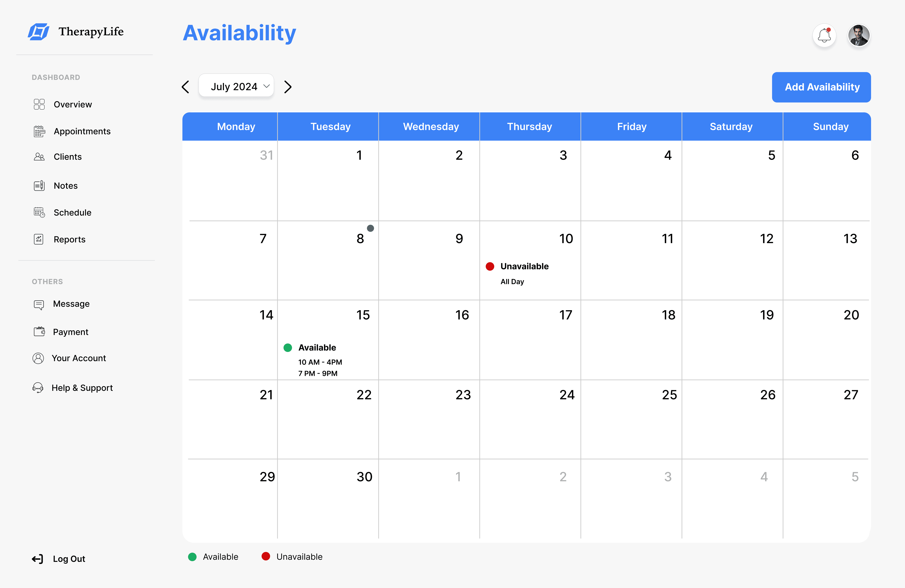Image resolution: width=905 pixels, height=588 pixels.
Task: Open Help & Support
Action: point(82,388)
